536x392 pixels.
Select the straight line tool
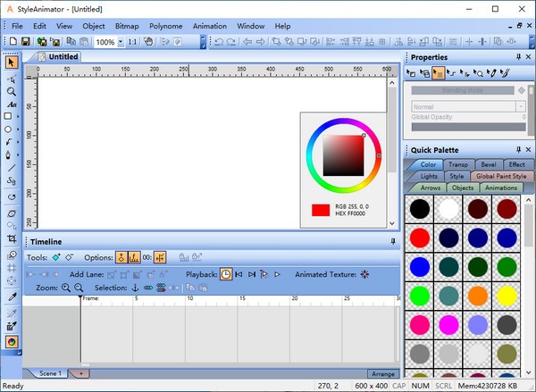[12, 168]
